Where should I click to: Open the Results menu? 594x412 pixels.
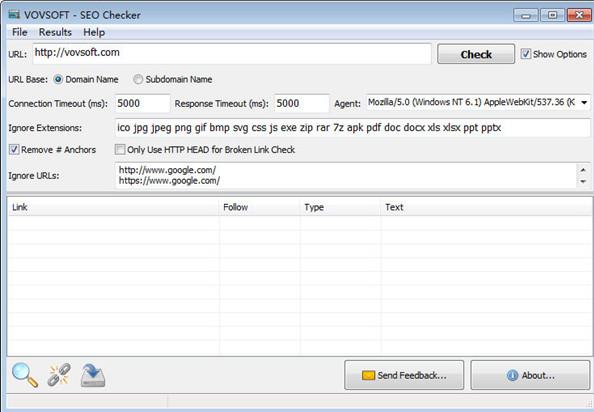[x=55, y=32]
